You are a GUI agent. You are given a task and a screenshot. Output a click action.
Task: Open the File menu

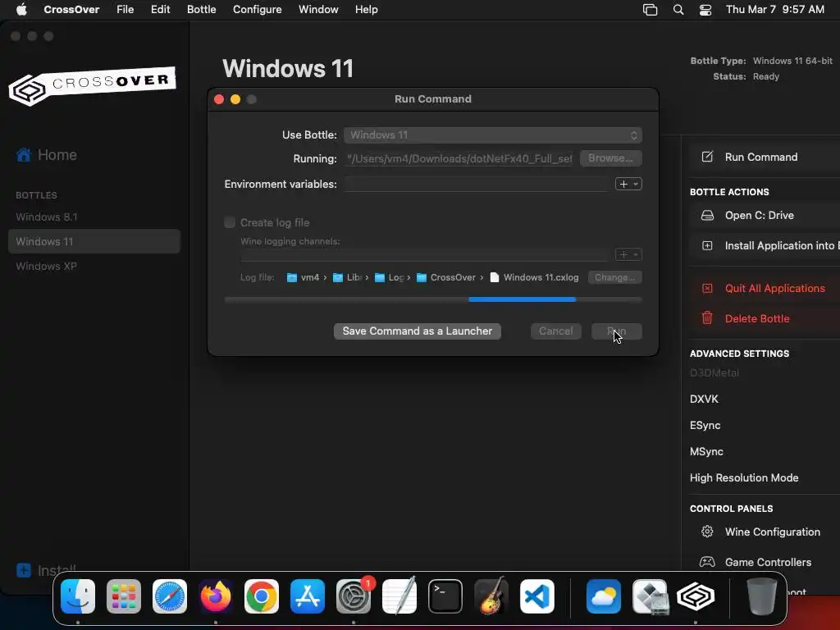126,10
